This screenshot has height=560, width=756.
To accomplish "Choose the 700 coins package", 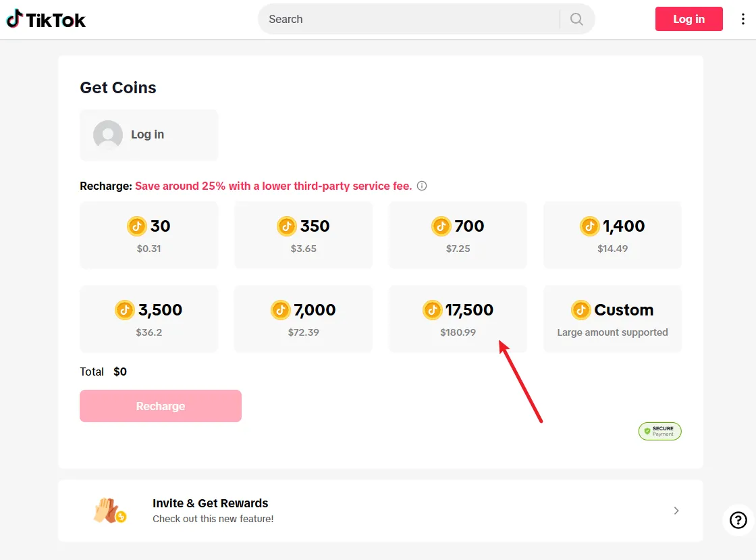I will point(458,235).
